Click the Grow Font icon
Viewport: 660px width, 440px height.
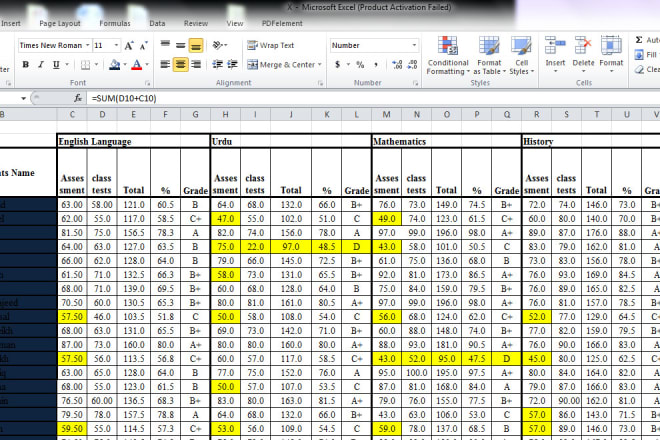[129, 45]
